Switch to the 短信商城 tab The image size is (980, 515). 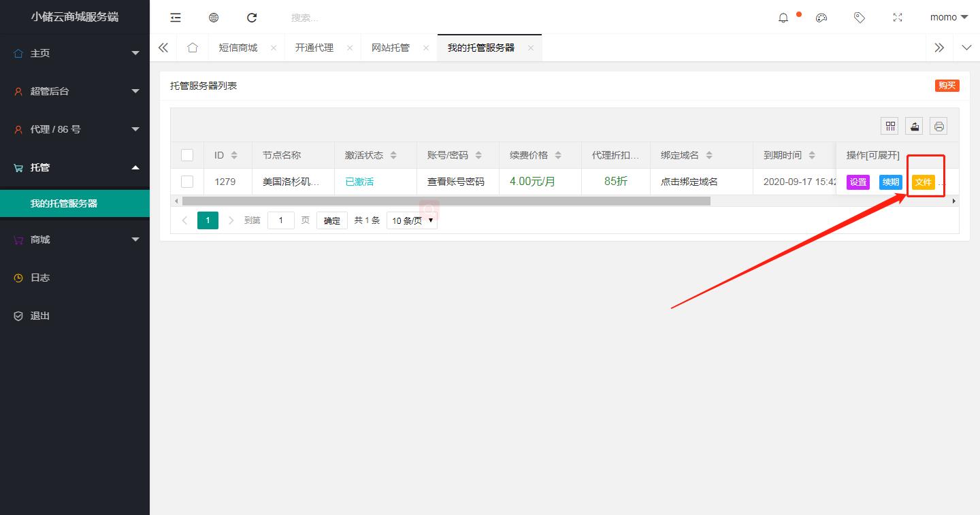coord(238,48)
